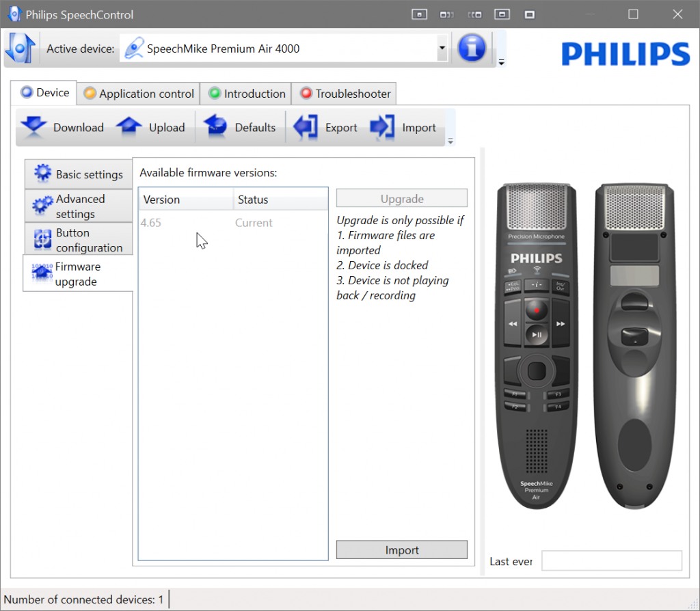This screenshot has height=611, width=700.
Task: Click the title bar icon with brackets right of window
Action: point(446,15)
